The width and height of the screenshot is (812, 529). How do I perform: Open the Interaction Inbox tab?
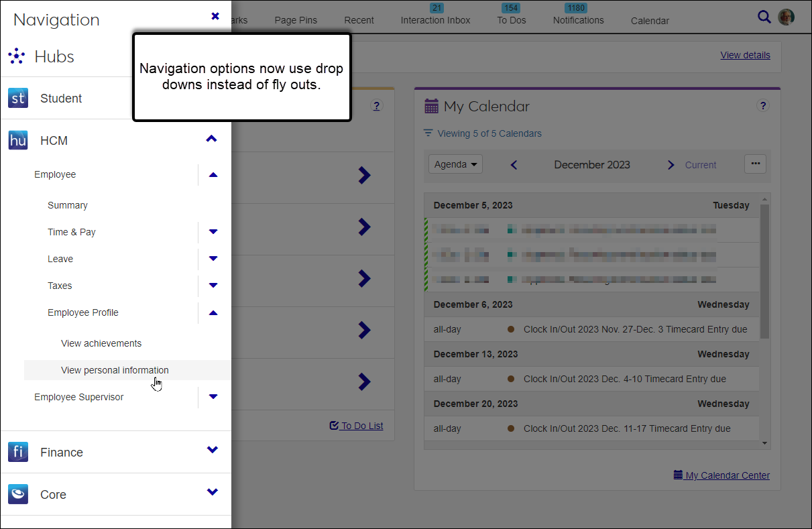click(x=435, y=20)
